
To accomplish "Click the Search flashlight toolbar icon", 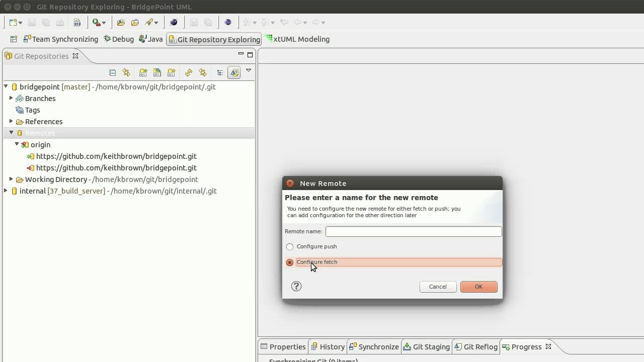I will tap(149, 22).
